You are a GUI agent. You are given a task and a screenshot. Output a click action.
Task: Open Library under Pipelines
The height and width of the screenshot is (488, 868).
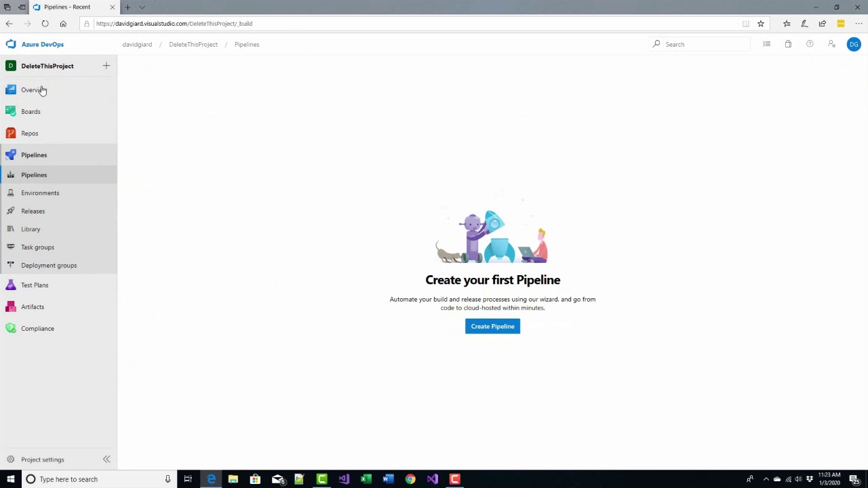pyautogui.click(x=58, y=229)
